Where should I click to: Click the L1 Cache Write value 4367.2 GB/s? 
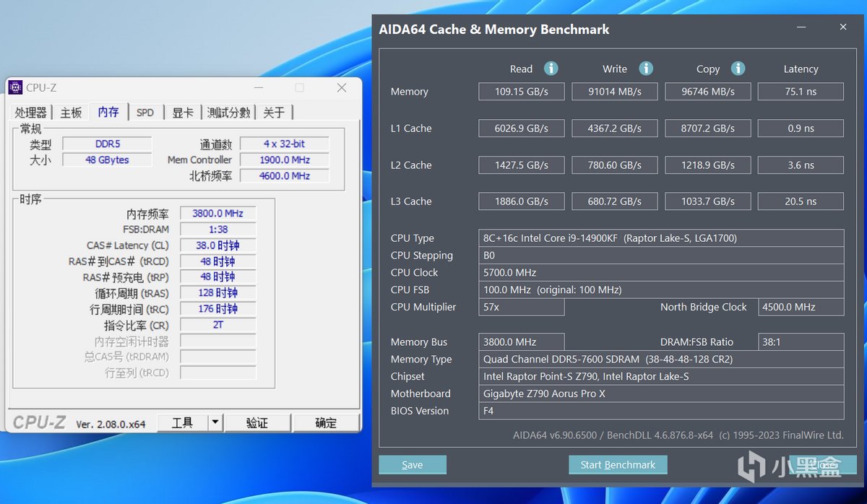pos(615,129)
